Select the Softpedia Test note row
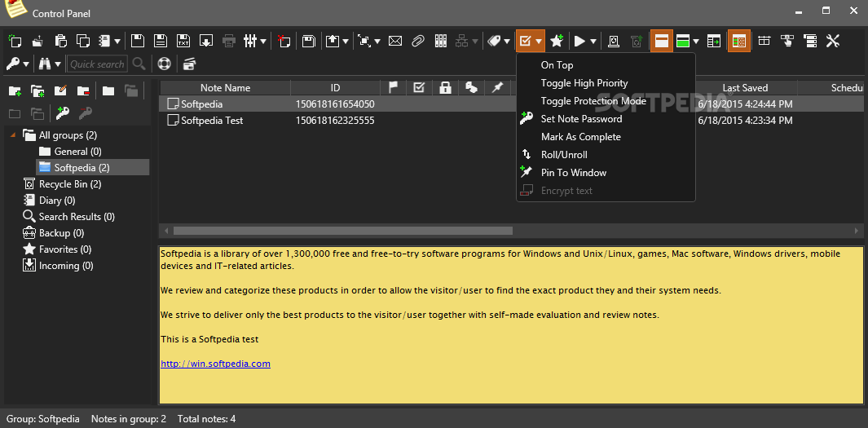This screenshot has width=868, height=428. click(x=512, y=120)
